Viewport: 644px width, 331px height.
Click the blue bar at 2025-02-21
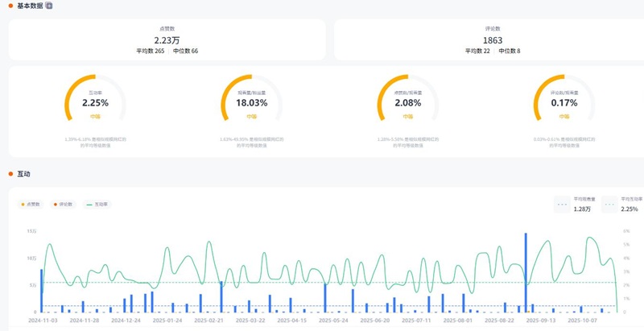coord(221,296)
